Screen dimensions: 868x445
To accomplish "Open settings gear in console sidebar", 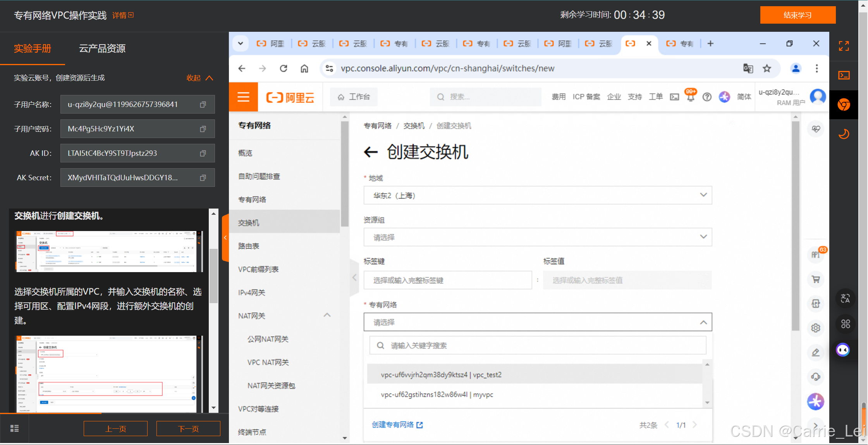I will pos(816,328).
